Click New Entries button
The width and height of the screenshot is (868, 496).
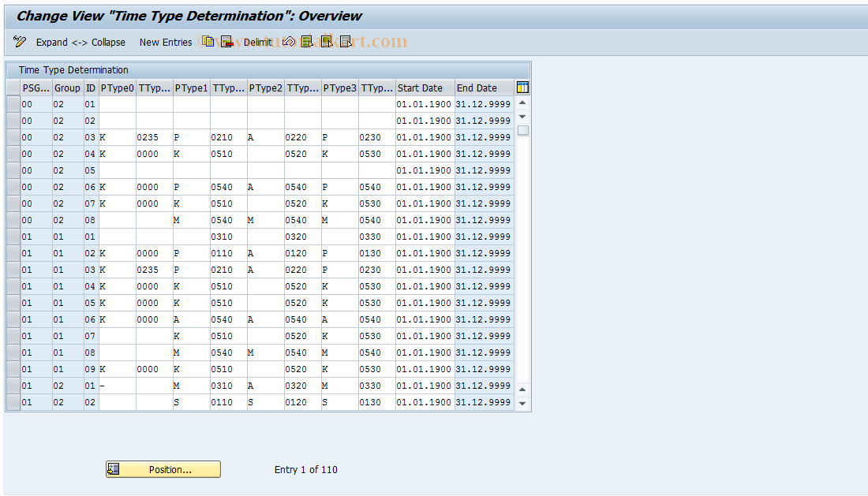pos(166,42)
